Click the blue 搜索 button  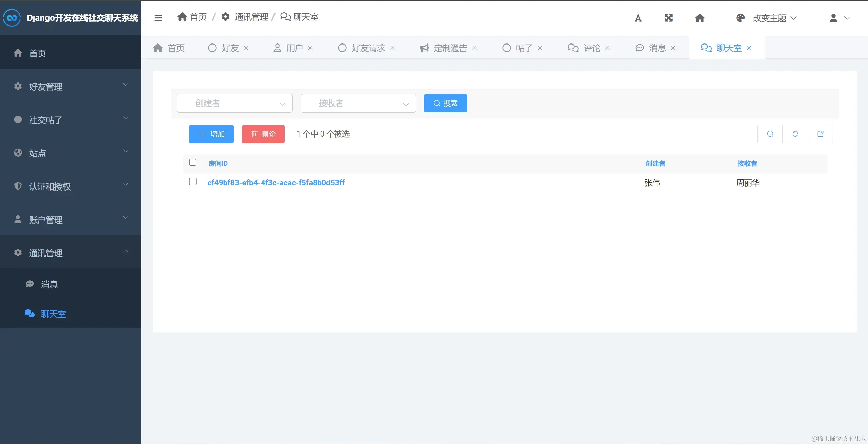click(445, 103)
